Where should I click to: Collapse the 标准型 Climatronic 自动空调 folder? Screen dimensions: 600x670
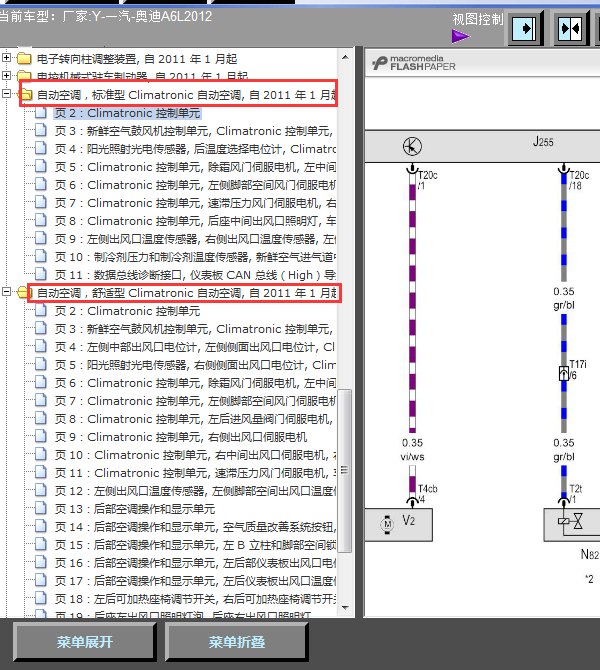coord(6,94)
